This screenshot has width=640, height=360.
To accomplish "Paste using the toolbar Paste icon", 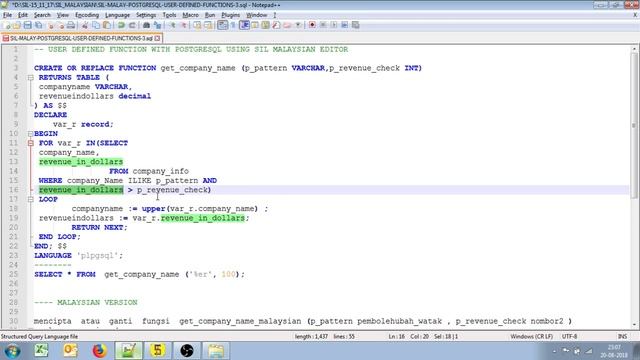I will point(107,25).
